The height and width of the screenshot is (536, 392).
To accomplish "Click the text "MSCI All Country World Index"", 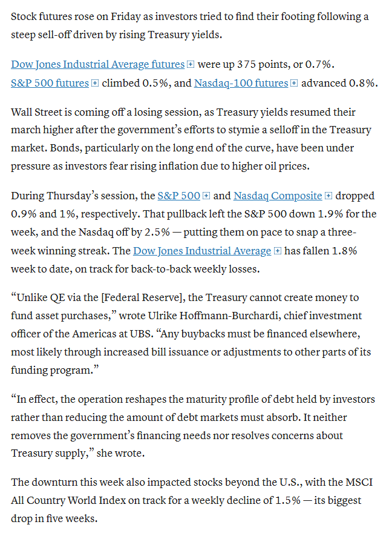I will 192,491.
